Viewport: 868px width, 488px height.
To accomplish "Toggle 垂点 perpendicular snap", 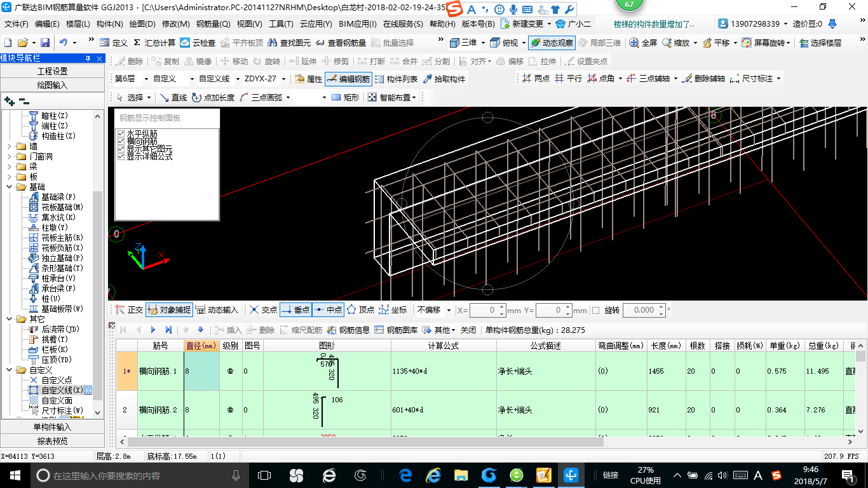I will [x=295, y=310].
